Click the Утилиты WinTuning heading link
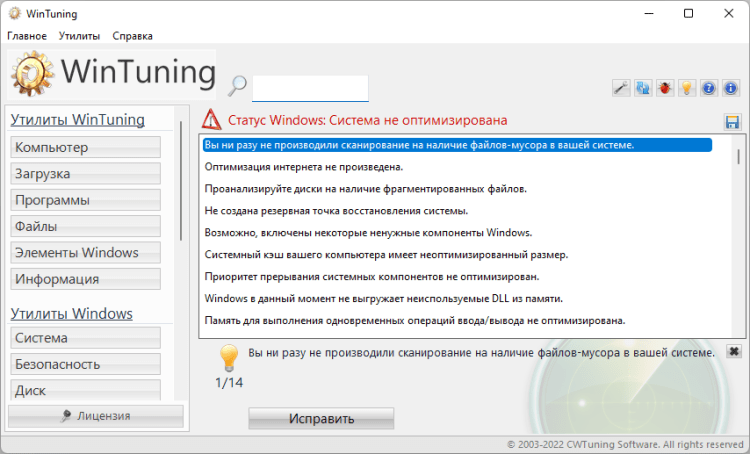 point(77,120)
